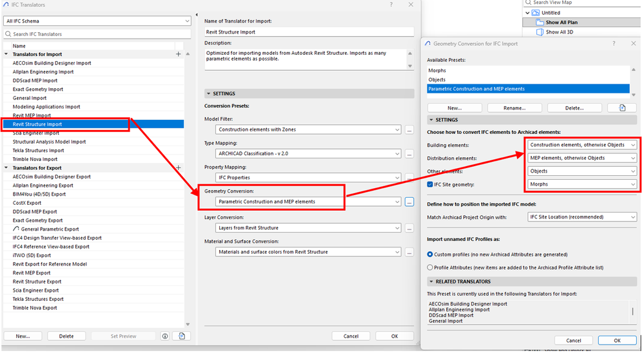644x353 pixels.
Task: Click Name of Translator for Import field
Action: click(x=309, y=32)
